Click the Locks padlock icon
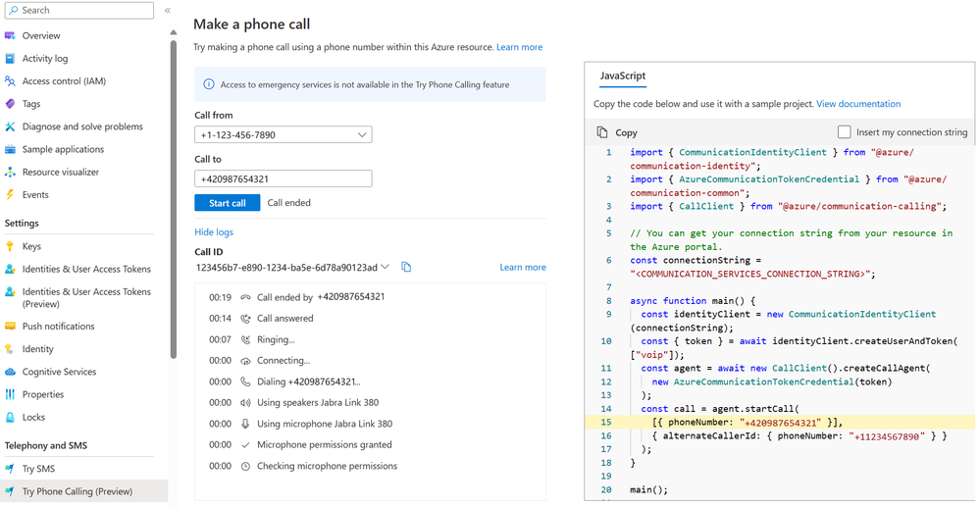The image size is (980, 508). [10, 417]
